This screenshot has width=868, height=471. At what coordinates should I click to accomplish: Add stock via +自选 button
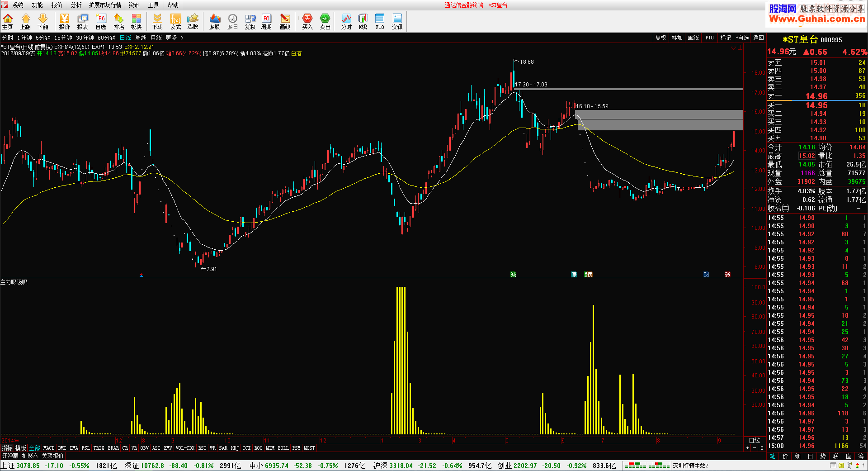click(742, 38)
